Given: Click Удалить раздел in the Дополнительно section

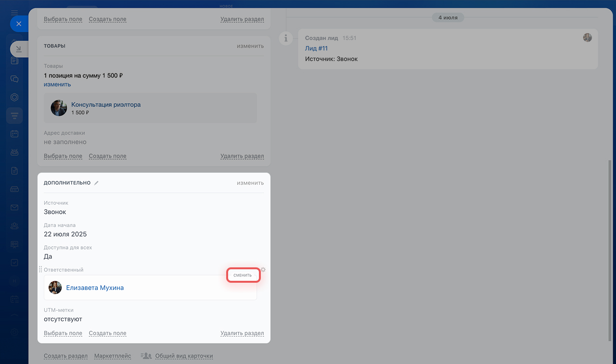Looking at the screenshot, I should pyautogui.click(x=242, y=333).
